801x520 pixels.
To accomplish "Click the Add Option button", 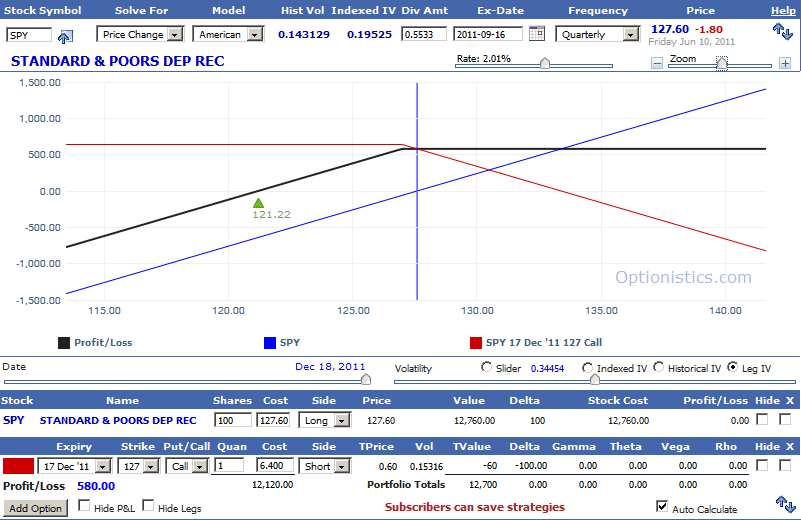I will [x=35, y=508].
